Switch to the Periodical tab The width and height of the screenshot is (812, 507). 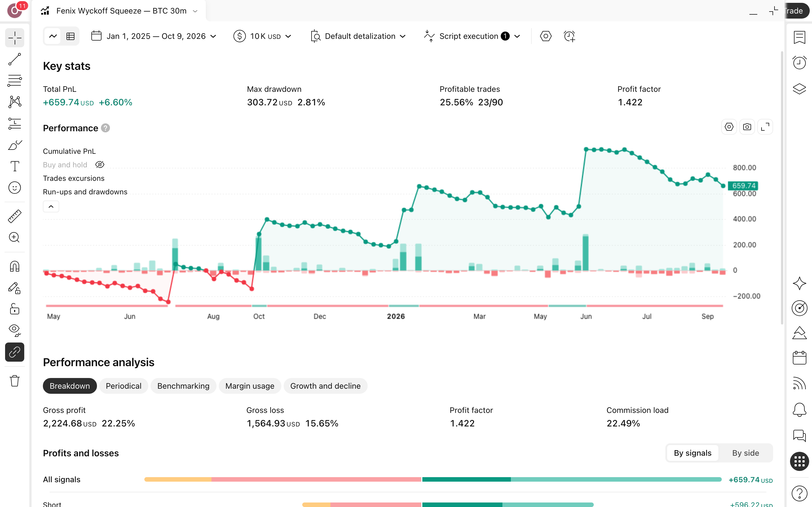pos(123,386)
